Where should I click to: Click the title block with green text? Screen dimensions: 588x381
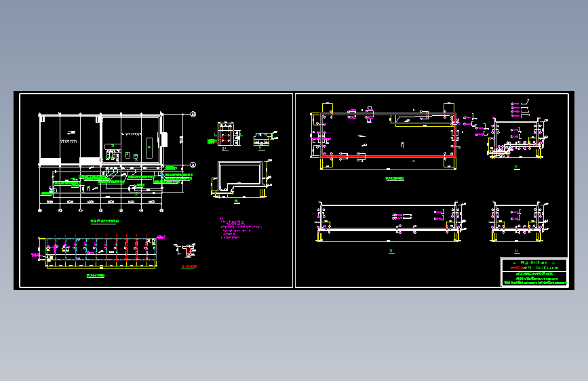point(534,273)
